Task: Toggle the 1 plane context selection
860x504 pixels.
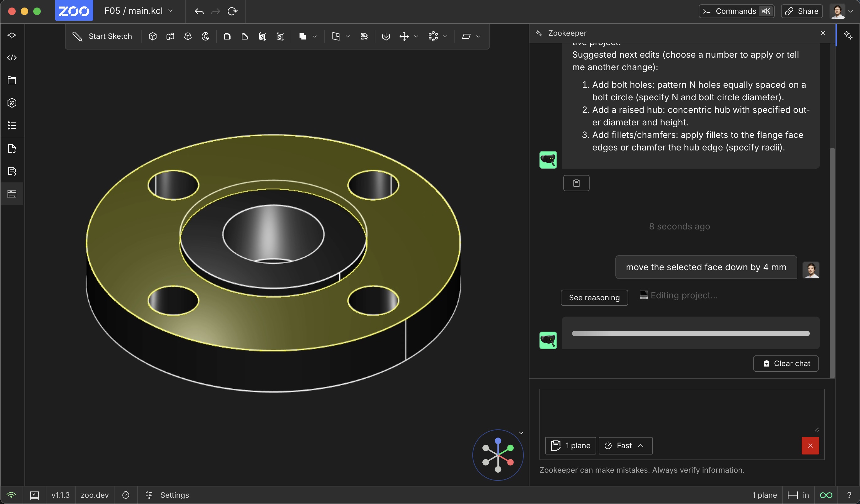Action: [570, 446]
